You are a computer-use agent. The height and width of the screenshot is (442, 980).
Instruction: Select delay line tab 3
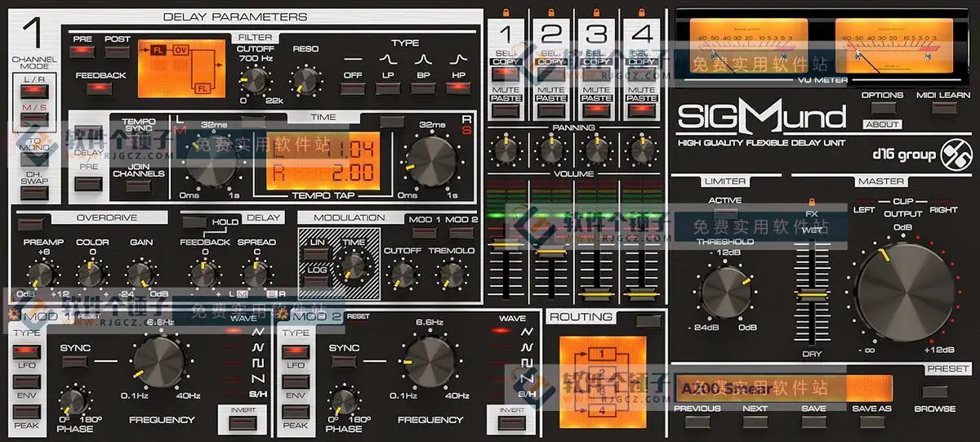click(x=597, y=33)
